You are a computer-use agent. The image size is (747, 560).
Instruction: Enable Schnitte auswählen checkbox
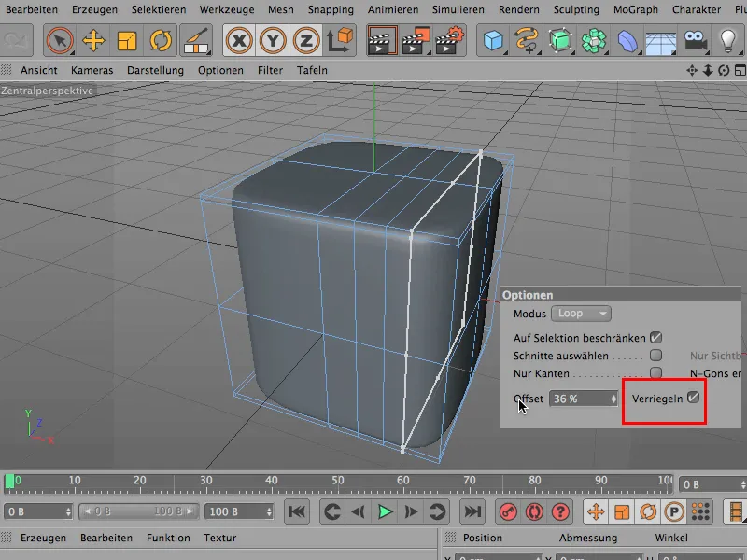(656, 356)
